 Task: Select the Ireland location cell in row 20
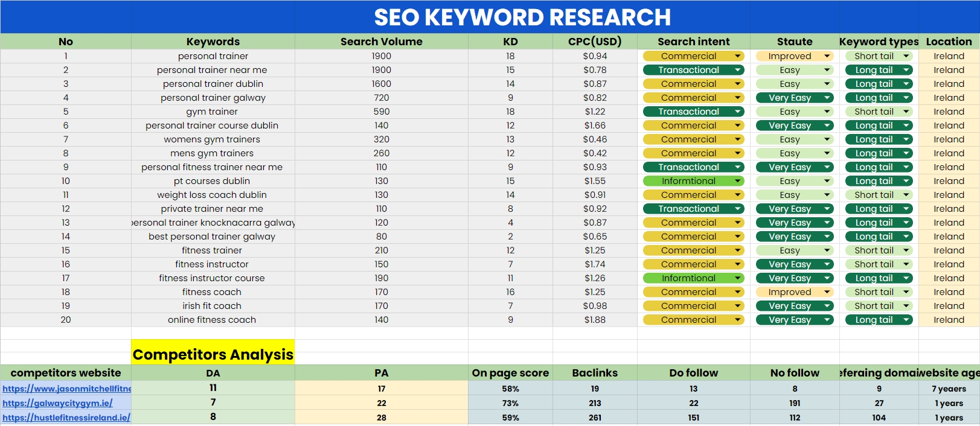[x=949, y=320]
